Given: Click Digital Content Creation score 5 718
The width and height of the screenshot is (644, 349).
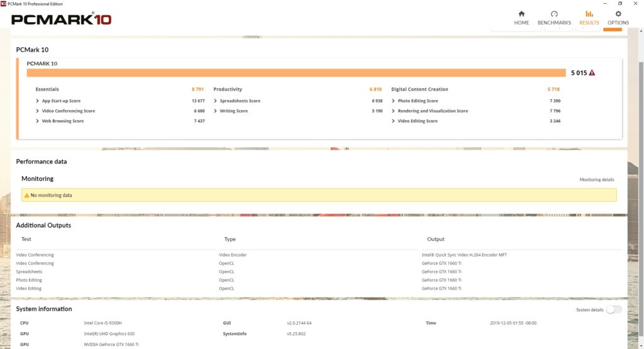Looking at the screenshot, I should click(553, 89).
